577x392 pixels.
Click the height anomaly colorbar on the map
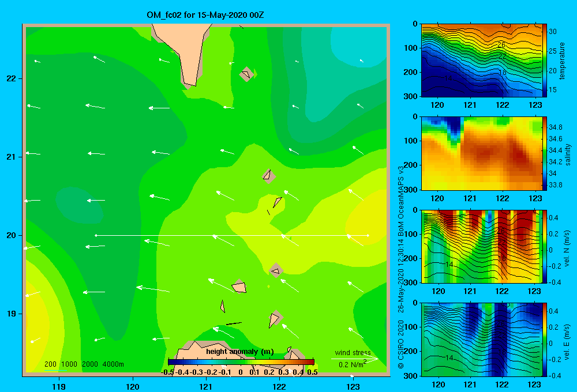241,362
